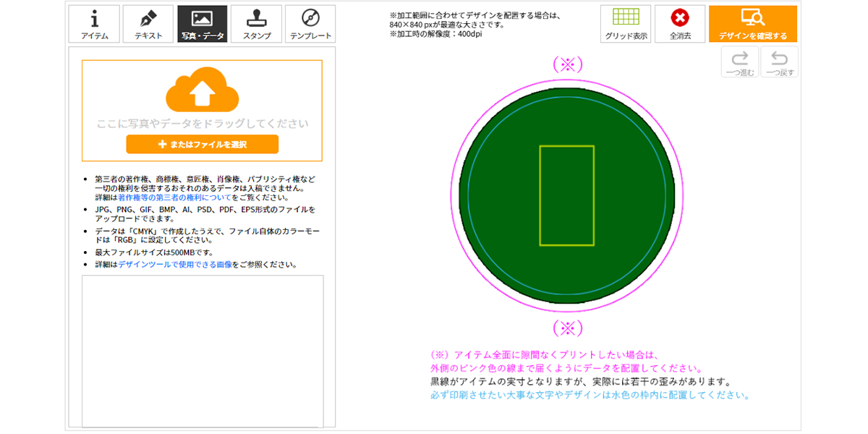Toggle グリッド表示 grid display
Viewport: 868px width, 434px height.
[x=626, y=24]
